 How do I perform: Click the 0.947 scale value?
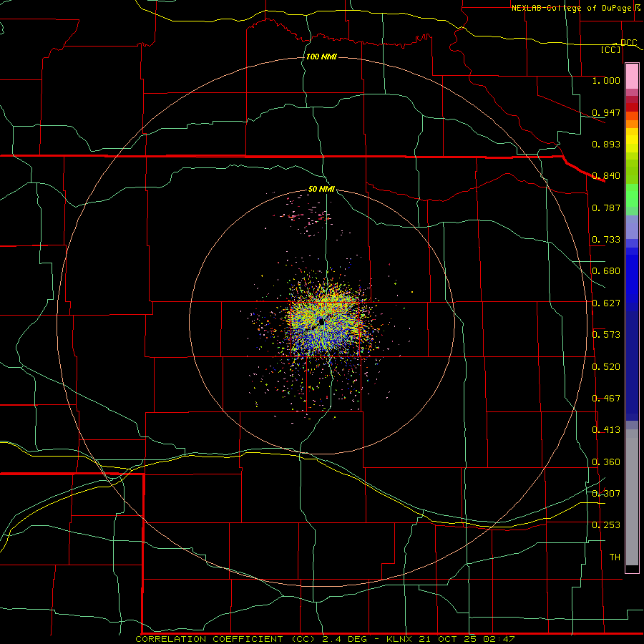click(606, 112)
